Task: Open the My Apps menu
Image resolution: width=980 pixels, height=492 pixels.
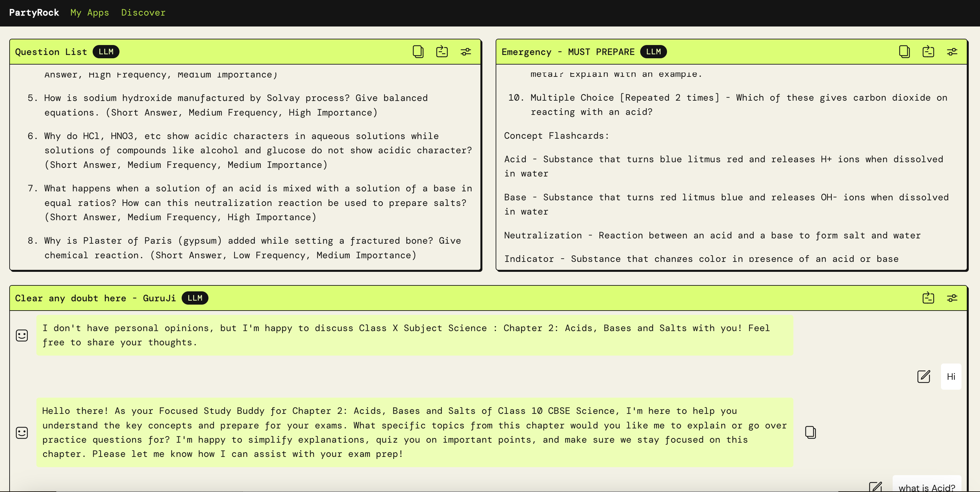Action: 89,13
